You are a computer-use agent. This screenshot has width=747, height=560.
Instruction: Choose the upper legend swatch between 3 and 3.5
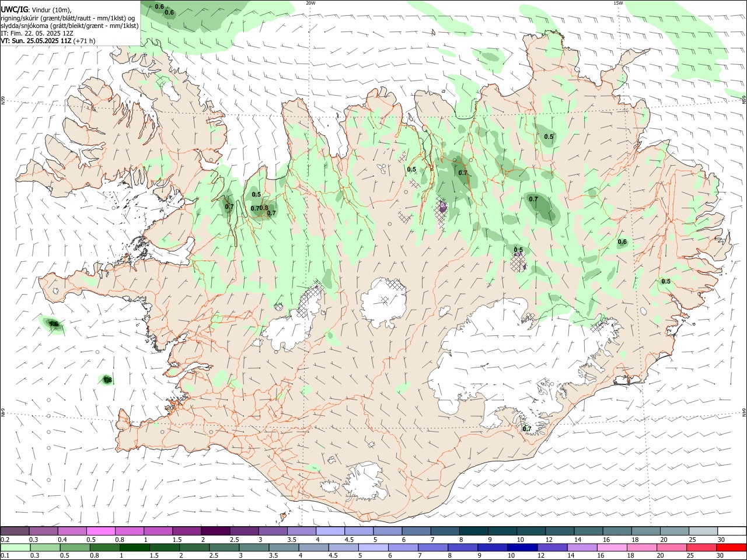point(273,531)
